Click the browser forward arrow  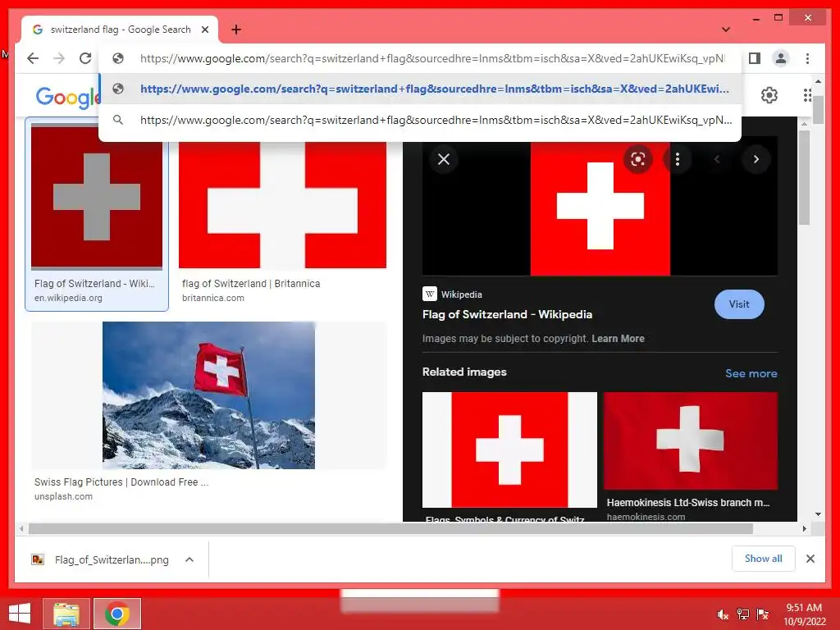[59, 58]
